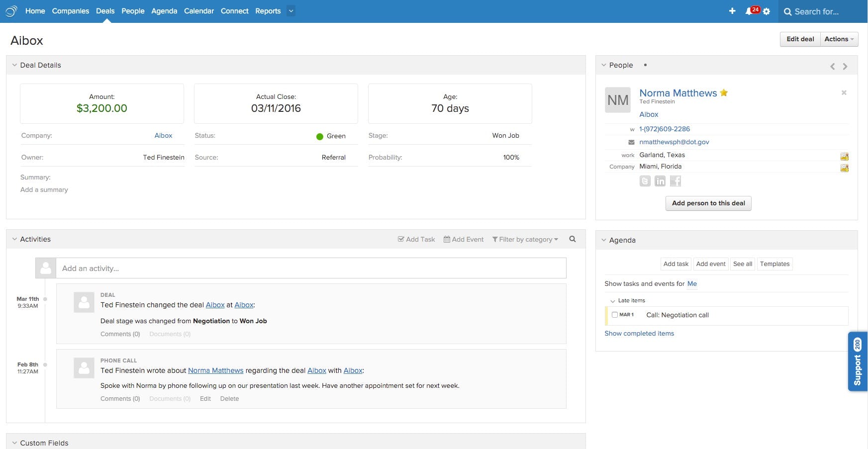Click the plus quick-add icon in top bar

732,11
